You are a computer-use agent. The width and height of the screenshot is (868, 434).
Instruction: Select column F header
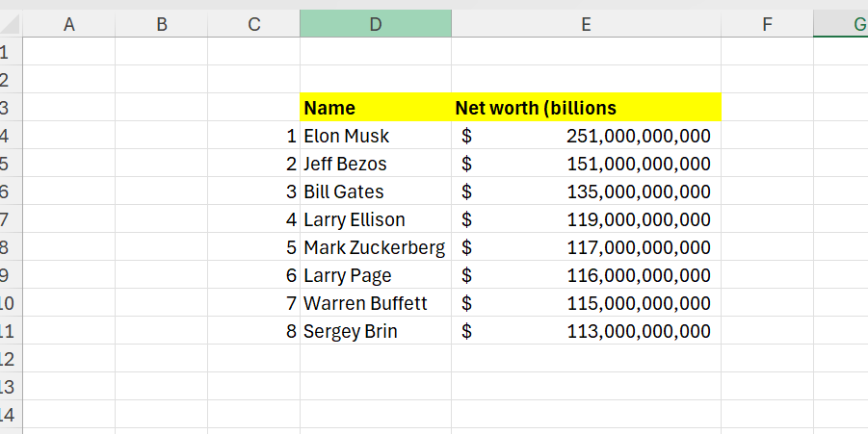point(767,24)
